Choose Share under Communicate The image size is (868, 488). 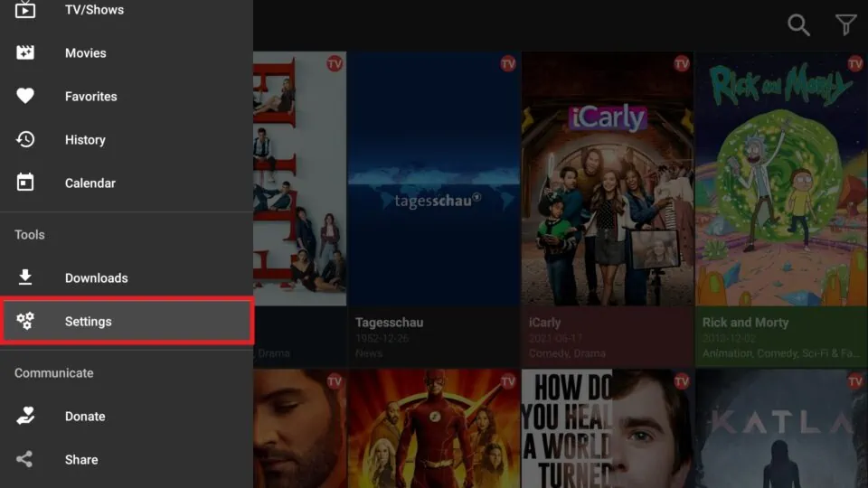tap(127, 459)
